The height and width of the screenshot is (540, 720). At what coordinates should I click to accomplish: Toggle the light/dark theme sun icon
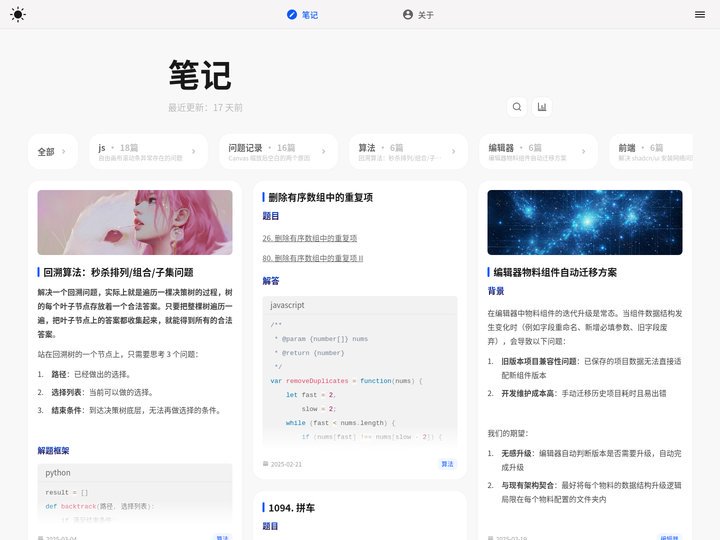pos(18,15)
